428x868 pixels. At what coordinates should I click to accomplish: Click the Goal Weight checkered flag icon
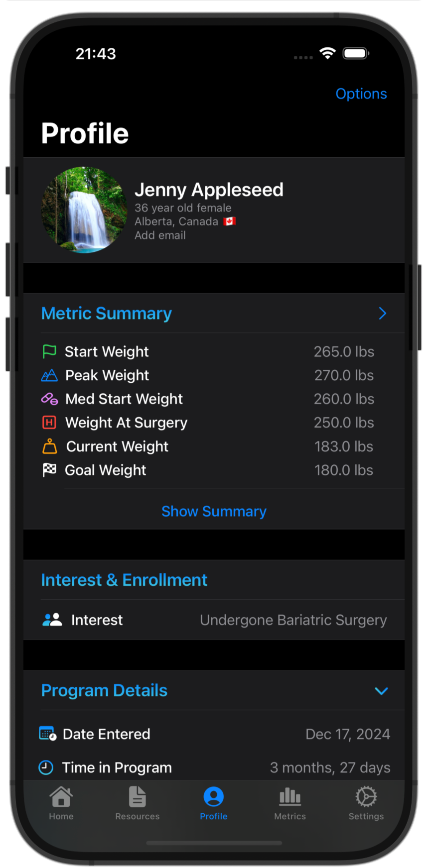pyautogui.click(x=49, y=470)
